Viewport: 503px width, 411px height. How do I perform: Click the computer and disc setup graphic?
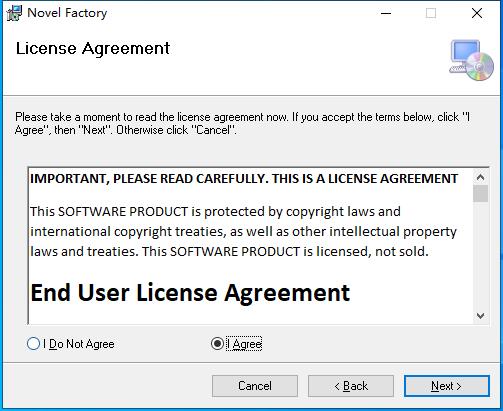pyautogui.click(x=471, y=60)
